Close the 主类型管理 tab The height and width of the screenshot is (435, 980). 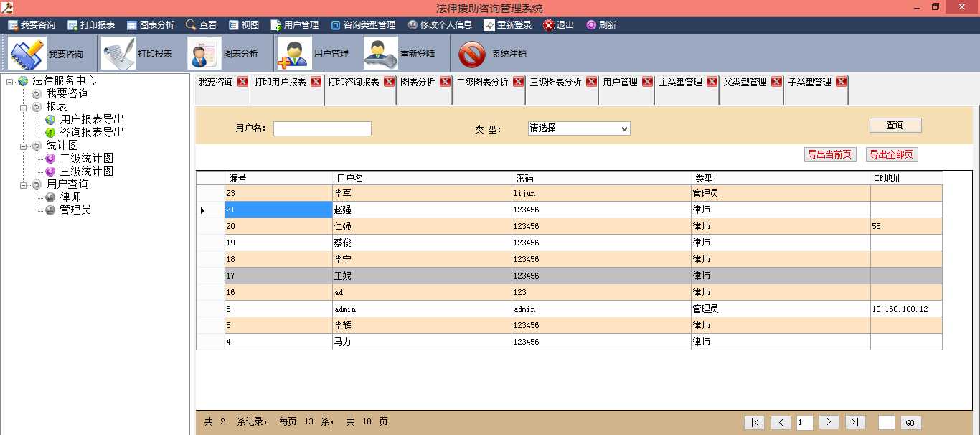pos(712,82)
